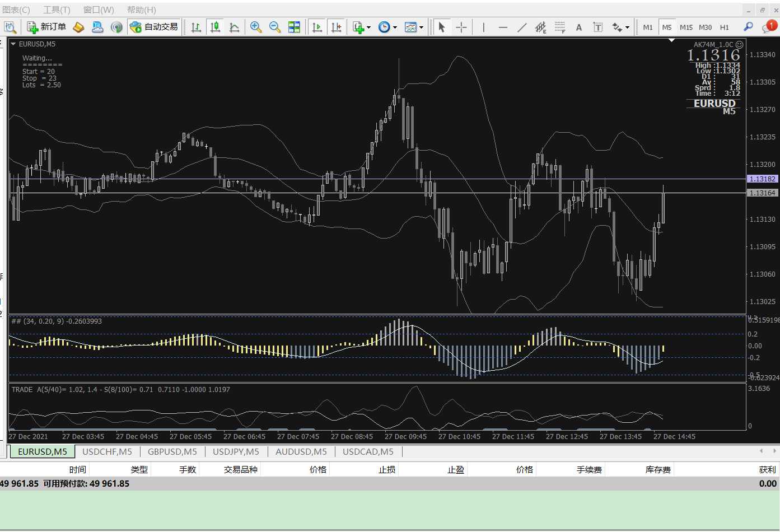Select the Fibonacci retracement tool
Viewport: 780px width, 532px height.
[560, 27]
